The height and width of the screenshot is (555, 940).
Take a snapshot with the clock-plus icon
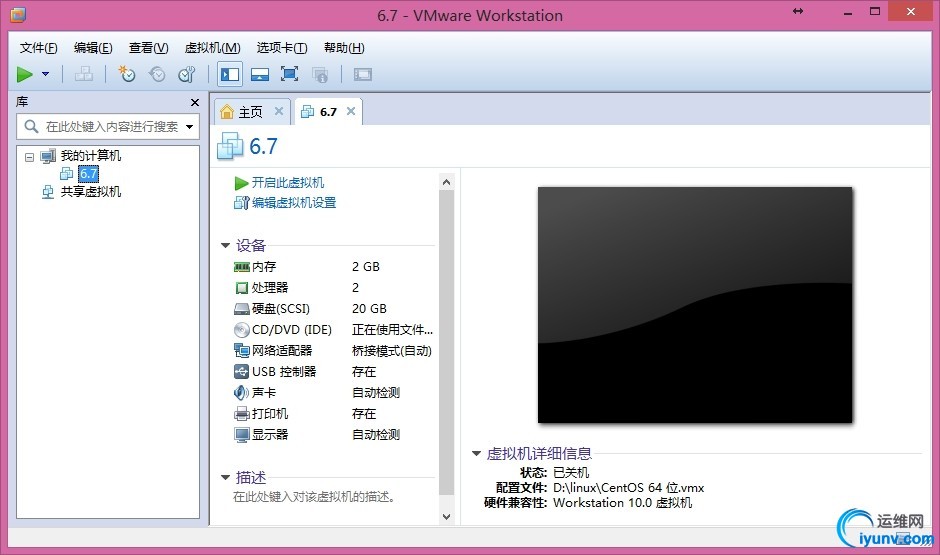click(126, 74)
